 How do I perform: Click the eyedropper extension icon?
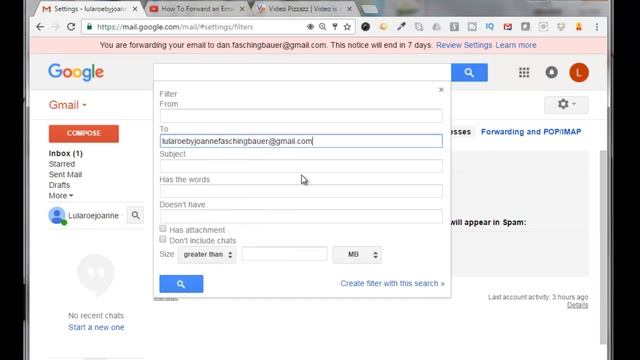[x=401, y=27]
